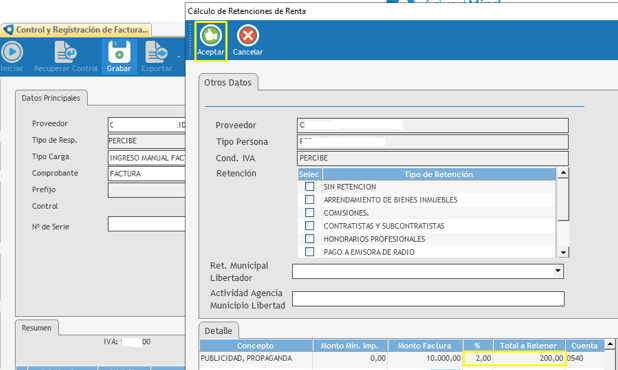The image size is (618, 370).
Task: Click the Nº de Serie input field
Action: 147,224
